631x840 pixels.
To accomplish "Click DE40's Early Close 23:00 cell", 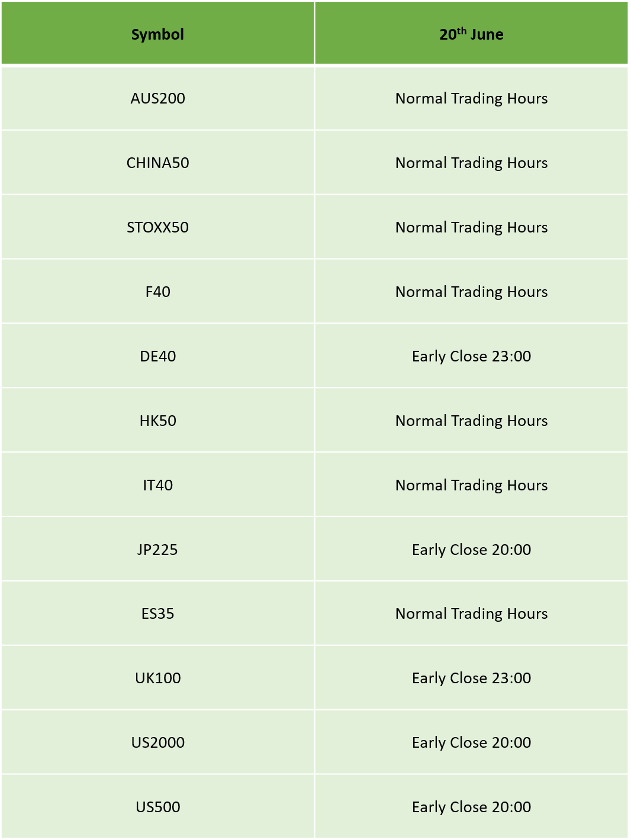I will click(471, 356).
